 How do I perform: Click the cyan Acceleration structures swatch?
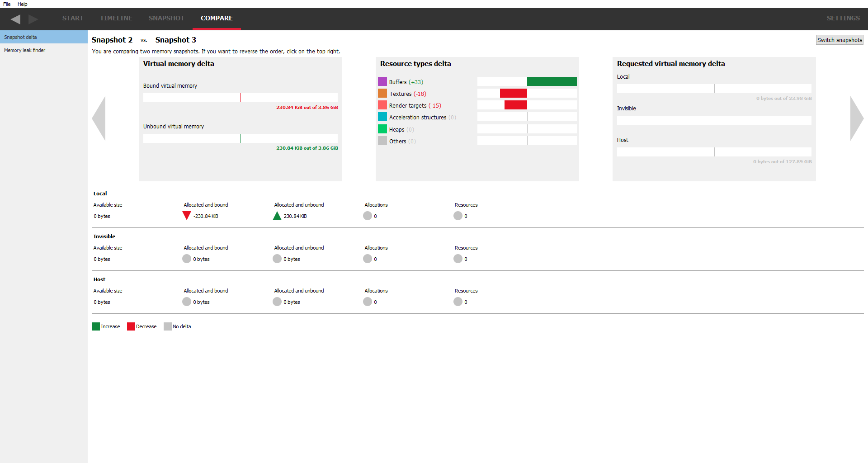pos(382,117)
